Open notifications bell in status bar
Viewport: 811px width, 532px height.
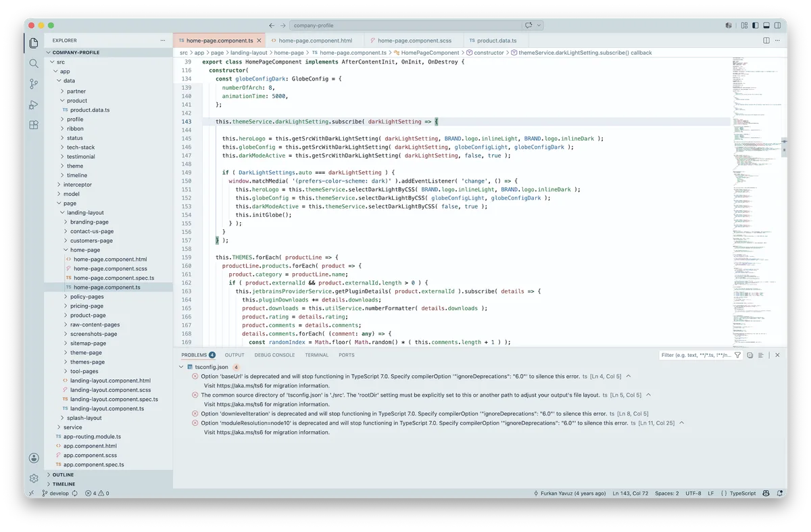779,493
